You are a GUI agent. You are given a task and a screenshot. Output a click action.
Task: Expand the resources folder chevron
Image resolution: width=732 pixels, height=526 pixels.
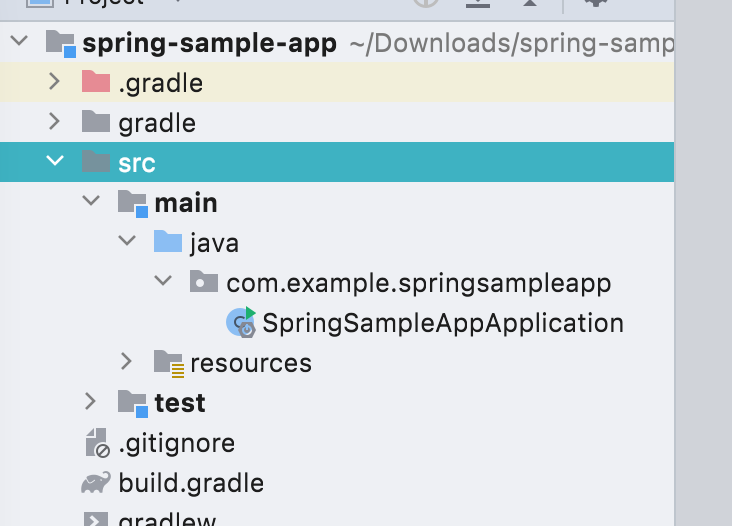(126, 362)
